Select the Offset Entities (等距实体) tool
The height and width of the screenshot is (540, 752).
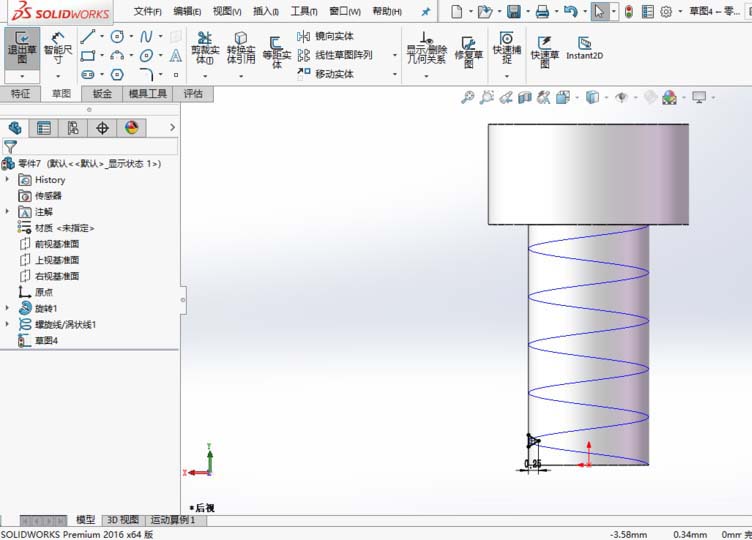[277, 50]
